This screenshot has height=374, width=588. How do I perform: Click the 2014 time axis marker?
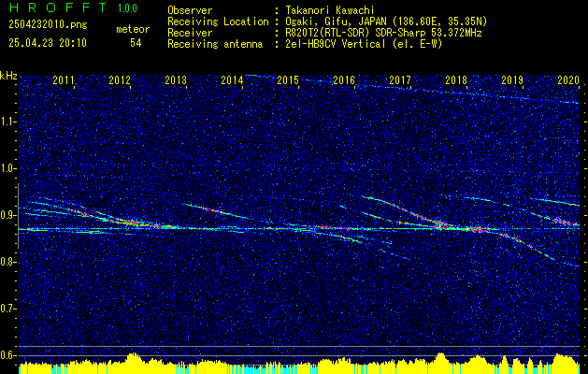[232, 79]
